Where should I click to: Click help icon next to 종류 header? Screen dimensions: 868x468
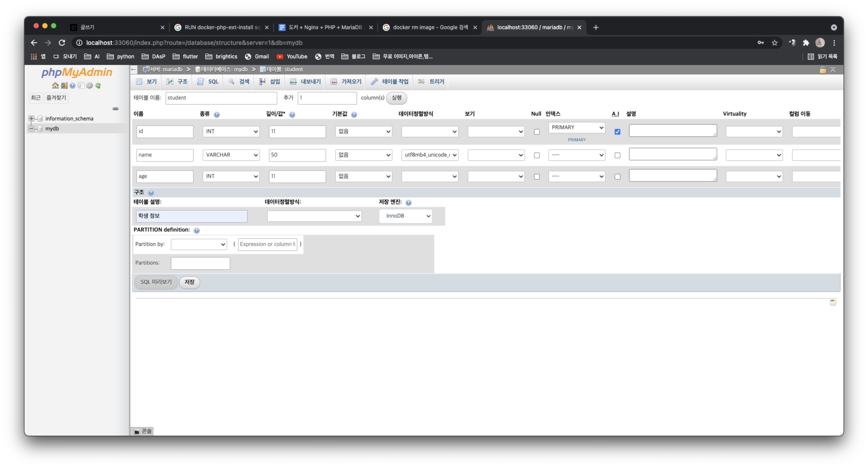coord(217,114)
